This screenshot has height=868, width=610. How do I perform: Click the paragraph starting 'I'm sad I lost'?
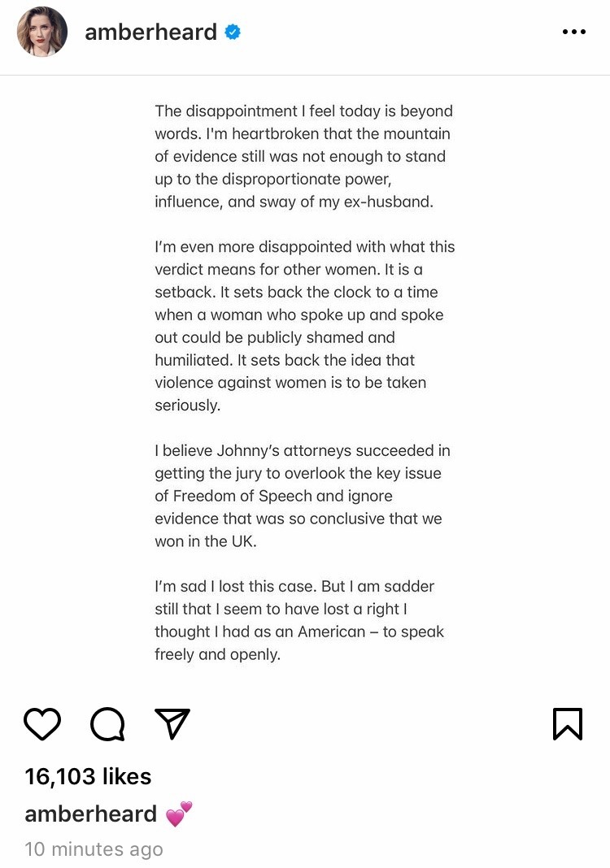pyautogui.click(x=298, y=619)
